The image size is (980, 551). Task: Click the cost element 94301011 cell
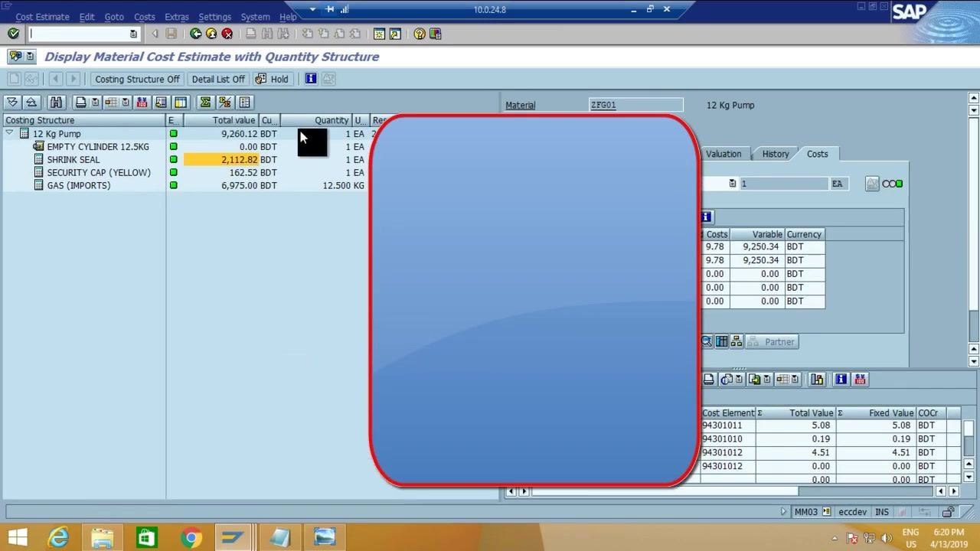coord(727,425)
